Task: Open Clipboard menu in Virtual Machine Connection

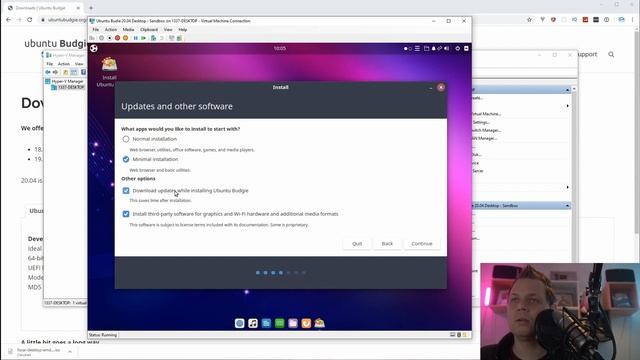Action: tap(149, 30)
